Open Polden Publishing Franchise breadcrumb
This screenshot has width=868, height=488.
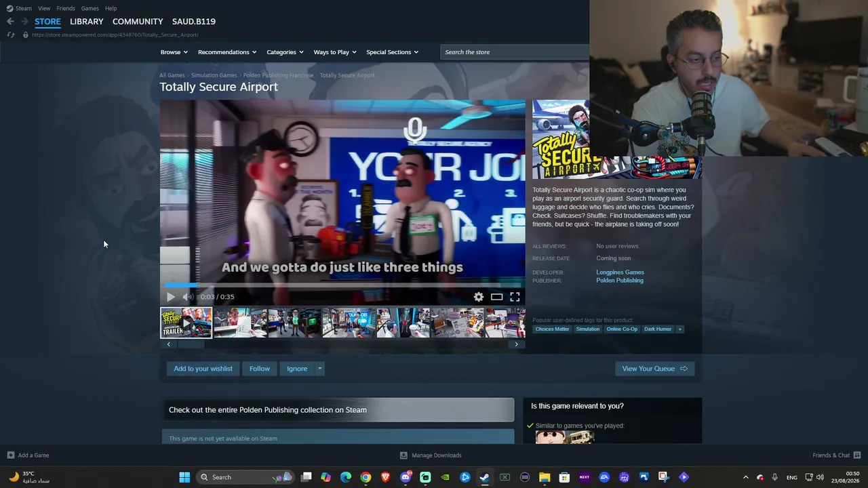[x=279, y=75]
